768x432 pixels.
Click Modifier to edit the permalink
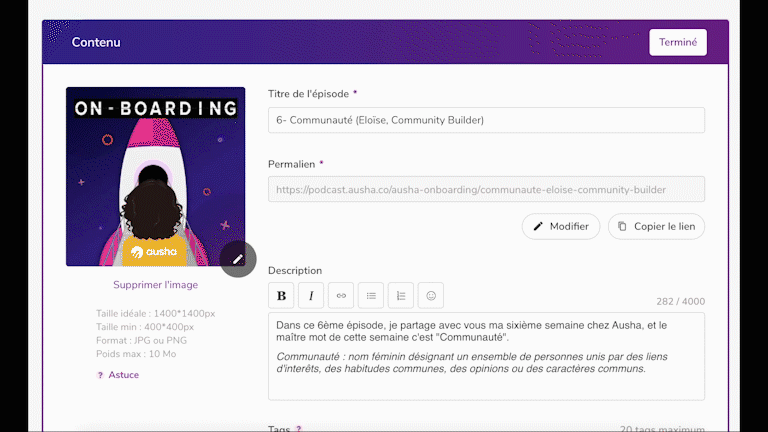[560, 227]
